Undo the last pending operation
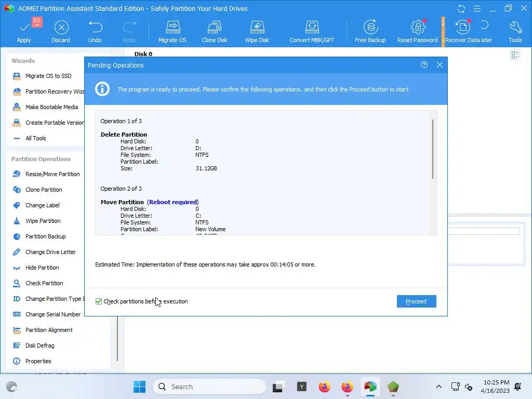This screenshot has width=532, height=399. 95,32
